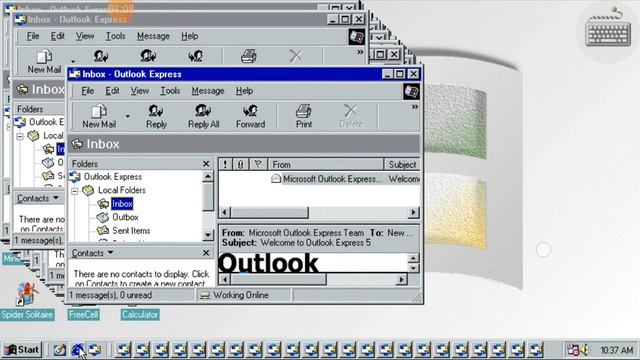
Task: Select Inbox folder in front window tree
Action: click(122, 204)
